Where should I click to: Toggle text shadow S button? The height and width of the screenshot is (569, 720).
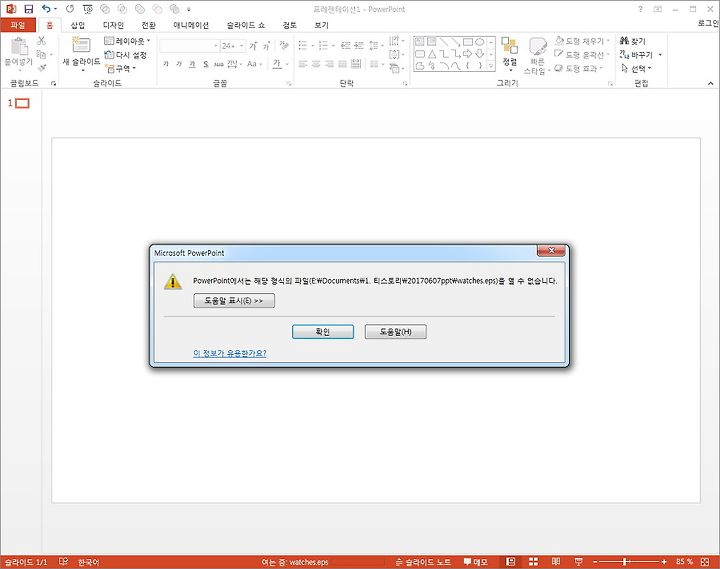coord(206,64)
